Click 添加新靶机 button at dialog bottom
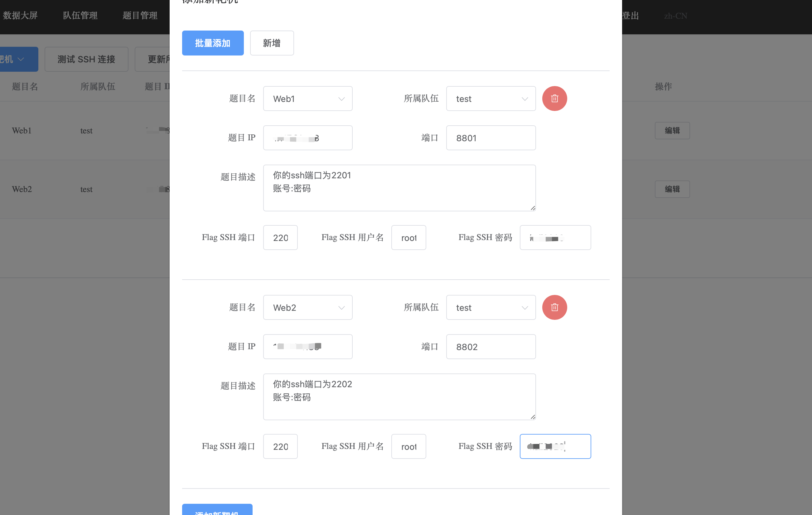 click(x=217, y=510)
